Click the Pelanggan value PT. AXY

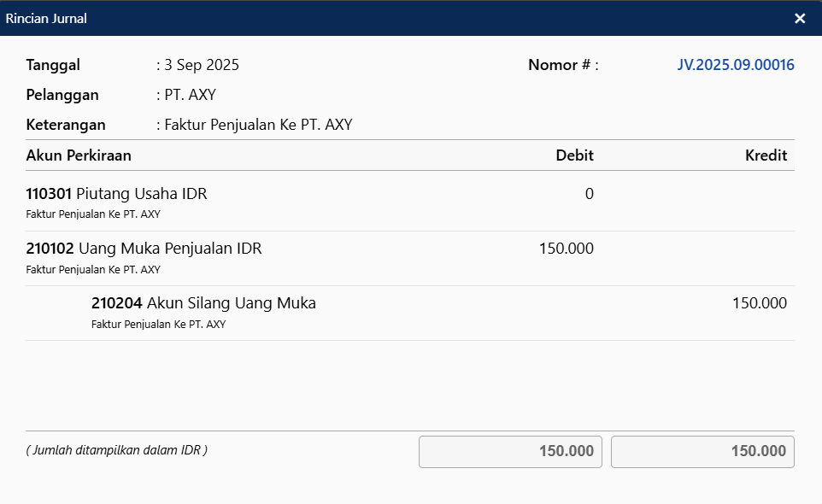pos(191,95)
